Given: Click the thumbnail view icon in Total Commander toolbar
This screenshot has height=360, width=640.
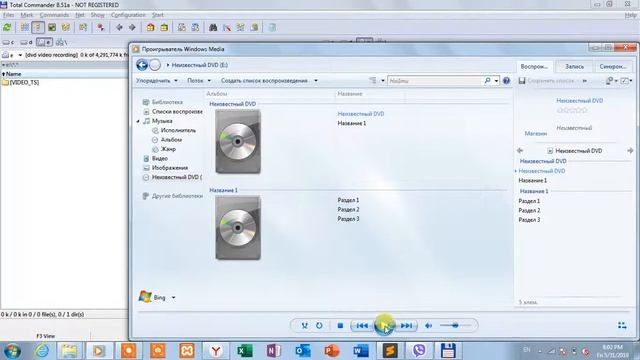Looking at the screenshot, I should click(52, 27).
